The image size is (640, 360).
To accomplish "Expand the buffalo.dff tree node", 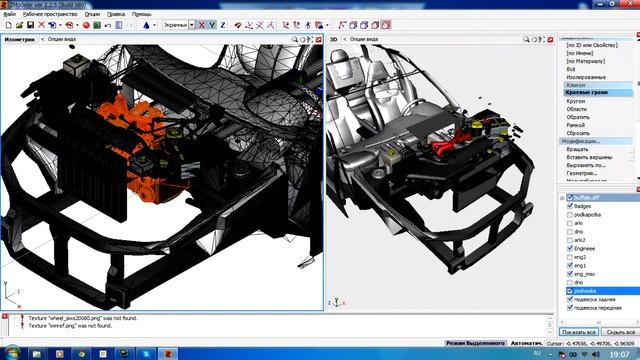I will pyautogui.click(x=562, y=198).
